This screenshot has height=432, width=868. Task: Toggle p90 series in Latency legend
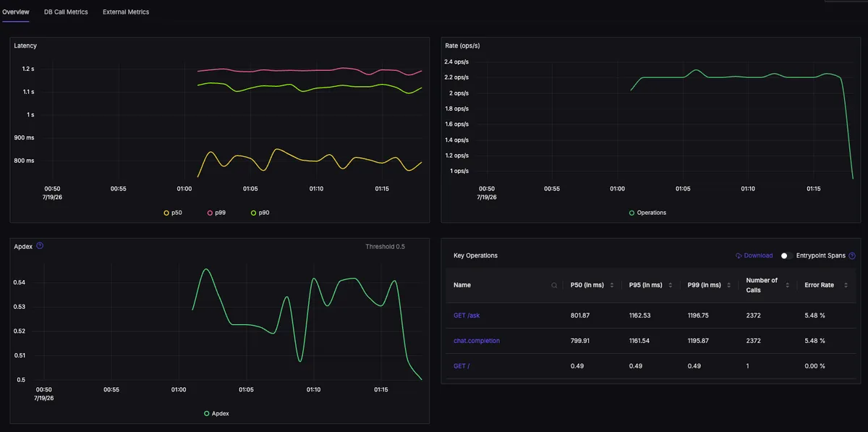tap(260, 213)
